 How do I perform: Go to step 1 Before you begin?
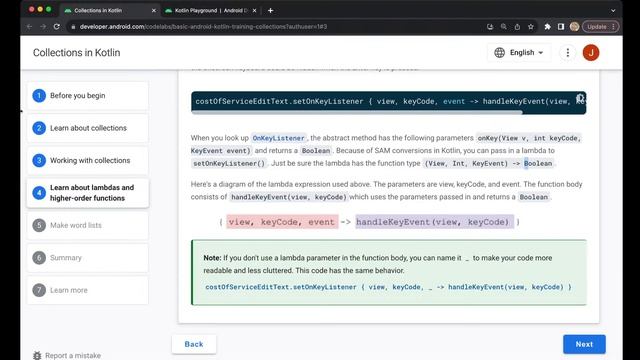point(88,96)
